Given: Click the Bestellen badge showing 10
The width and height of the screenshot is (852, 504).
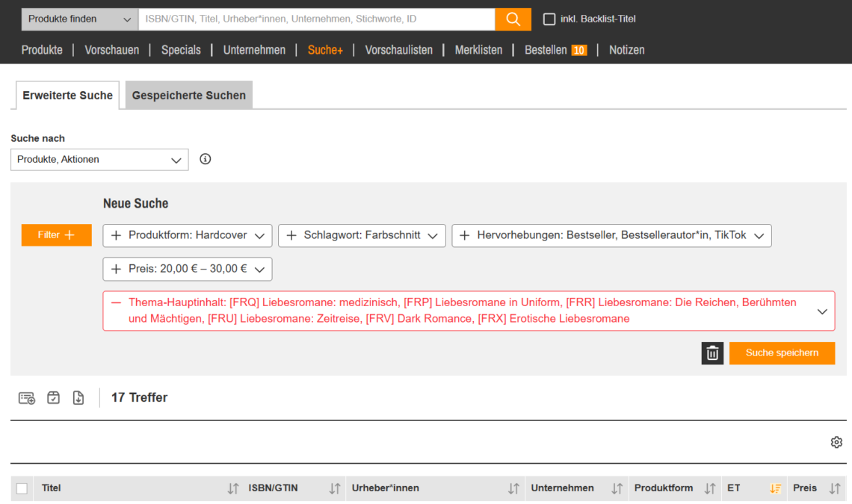Looking at the screenshot, I should [579, 51].
